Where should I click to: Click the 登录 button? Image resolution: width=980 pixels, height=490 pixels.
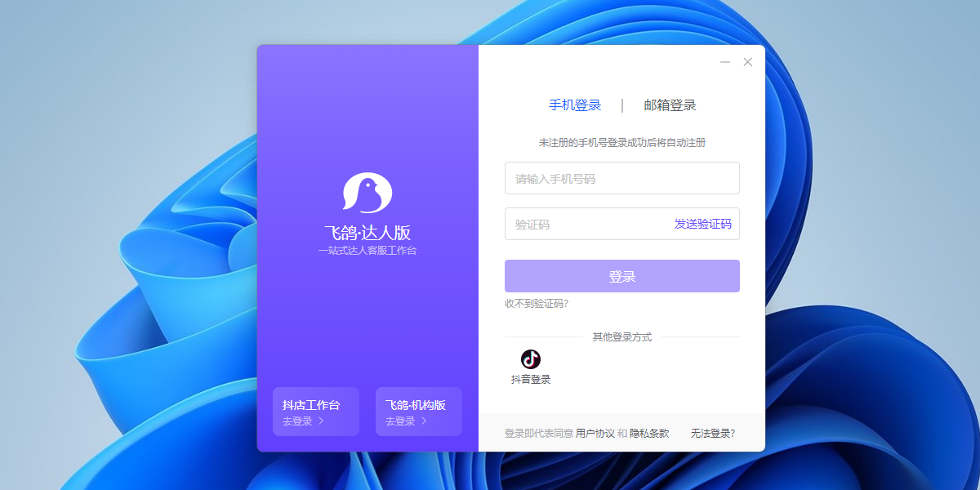pos(621,275)
